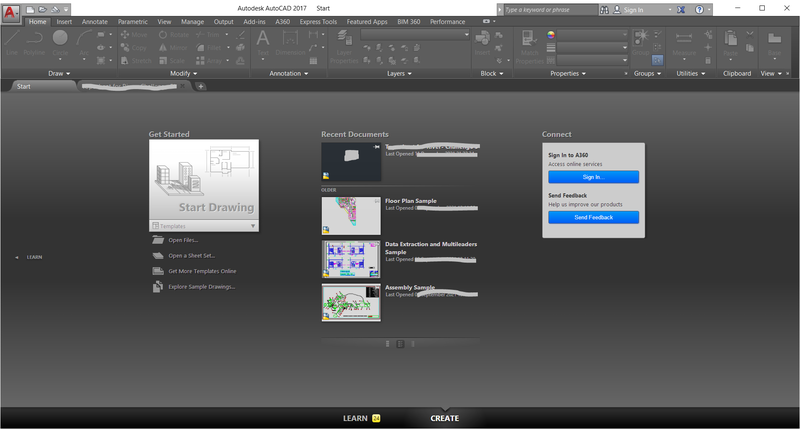Toggle the highlighted Group Selection button
This screenshot has width=800, height=429.
click(658, 60)
